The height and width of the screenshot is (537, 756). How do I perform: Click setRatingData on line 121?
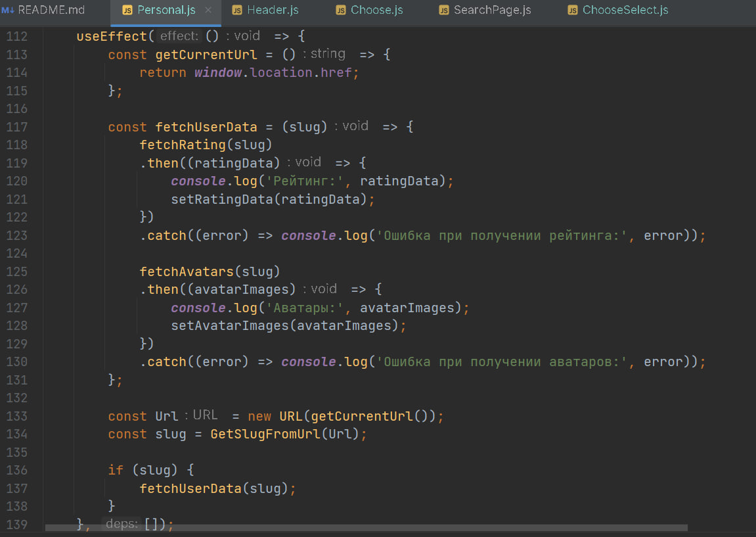coord(222,200)
